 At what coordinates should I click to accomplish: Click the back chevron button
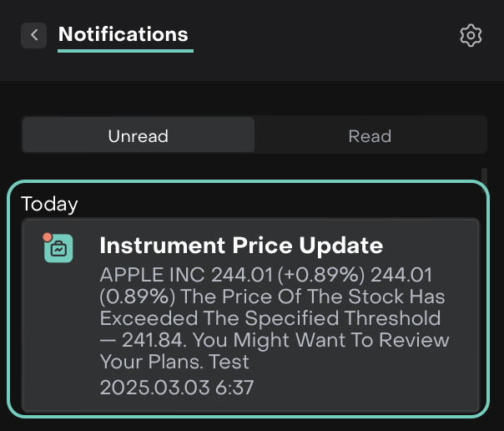33,35
